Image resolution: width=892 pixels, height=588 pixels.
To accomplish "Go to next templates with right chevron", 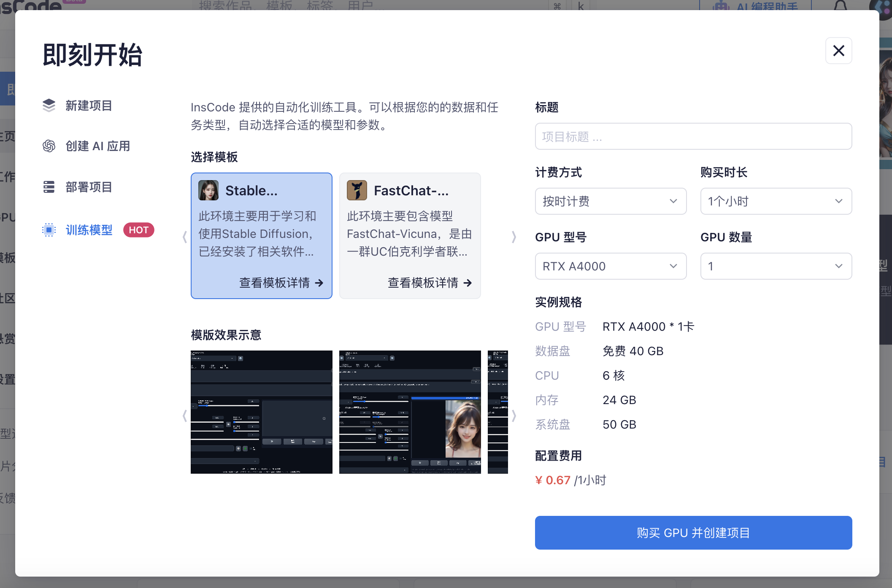I will pos(514,237).
